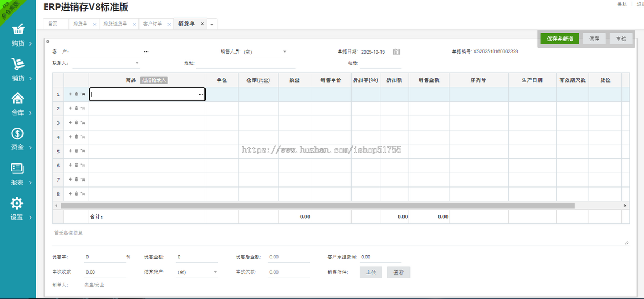644x299 pixels.
Task: Click the scrollbar left arrow under the table
Action: point(56,206)
